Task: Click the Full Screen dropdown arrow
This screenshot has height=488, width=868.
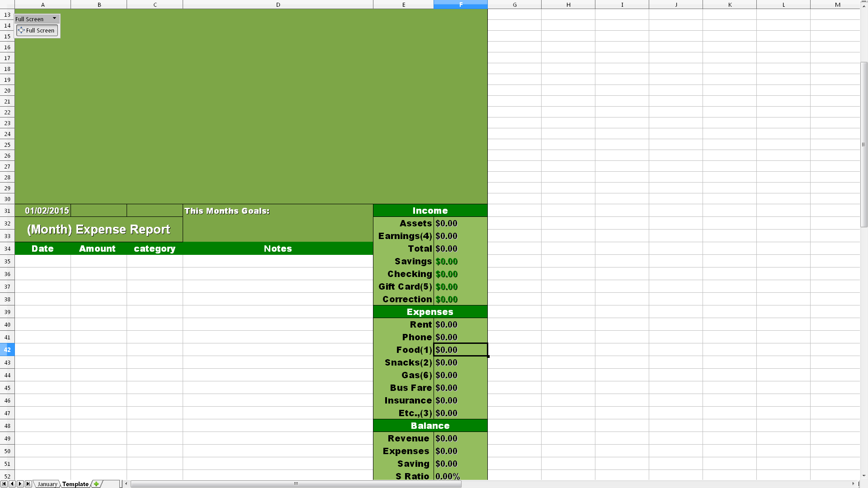Action: [55, 18]
